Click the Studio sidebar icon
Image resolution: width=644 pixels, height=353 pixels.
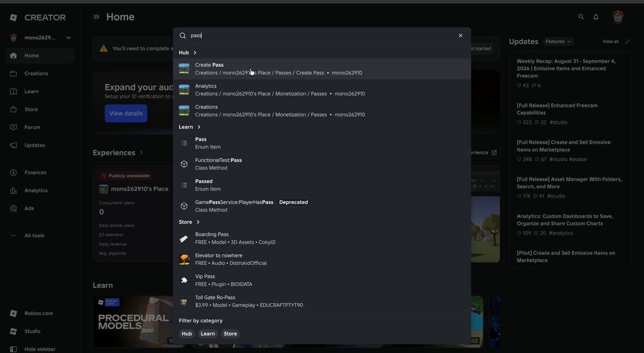pyautogui.click(x=14, y=331)
